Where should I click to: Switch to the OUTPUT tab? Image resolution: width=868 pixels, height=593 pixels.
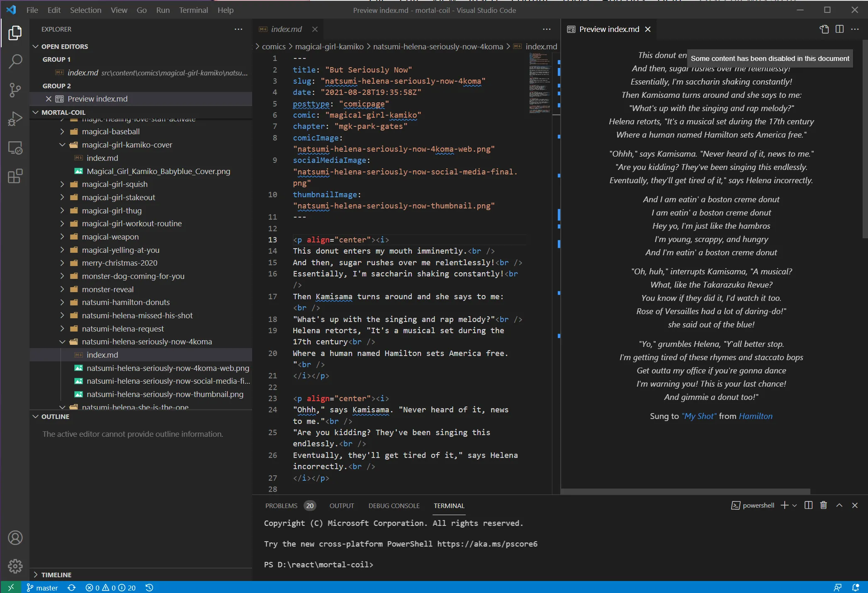(x=341, y=506)
